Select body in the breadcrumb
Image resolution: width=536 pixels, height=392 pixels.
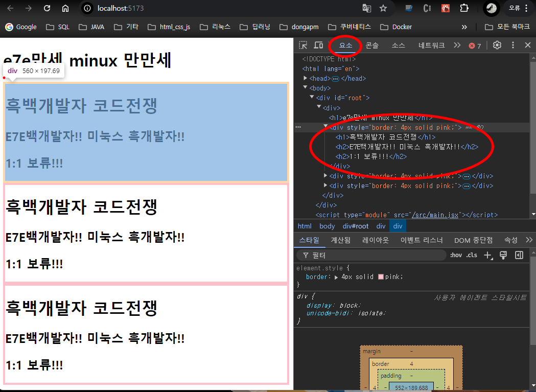tap(327, 226)
